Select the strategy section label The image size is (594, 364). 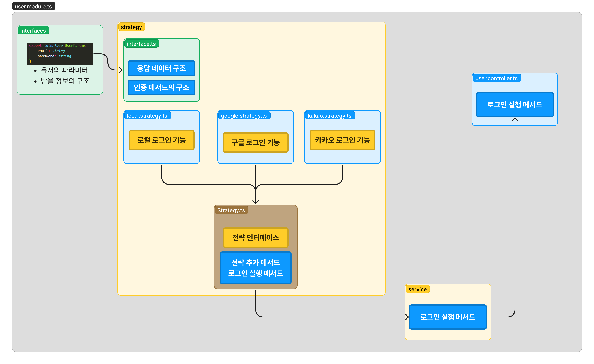(131, 27)
